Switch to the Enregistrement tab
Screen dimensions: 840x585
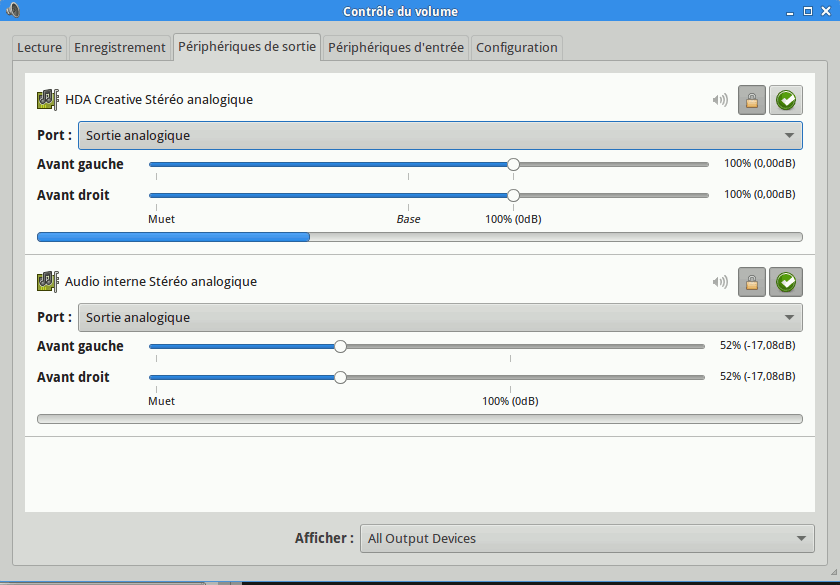click(x=119, y=48)
